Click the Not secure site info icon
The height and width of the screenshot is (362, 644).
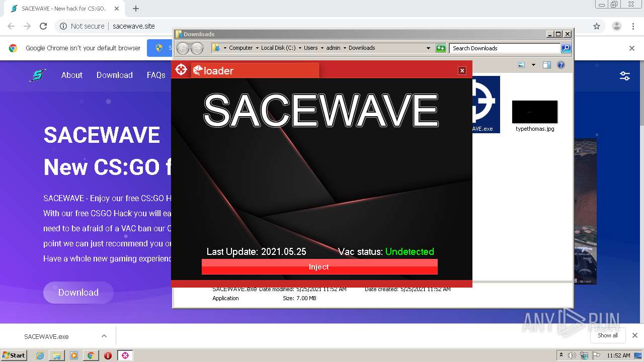[63, 26]
